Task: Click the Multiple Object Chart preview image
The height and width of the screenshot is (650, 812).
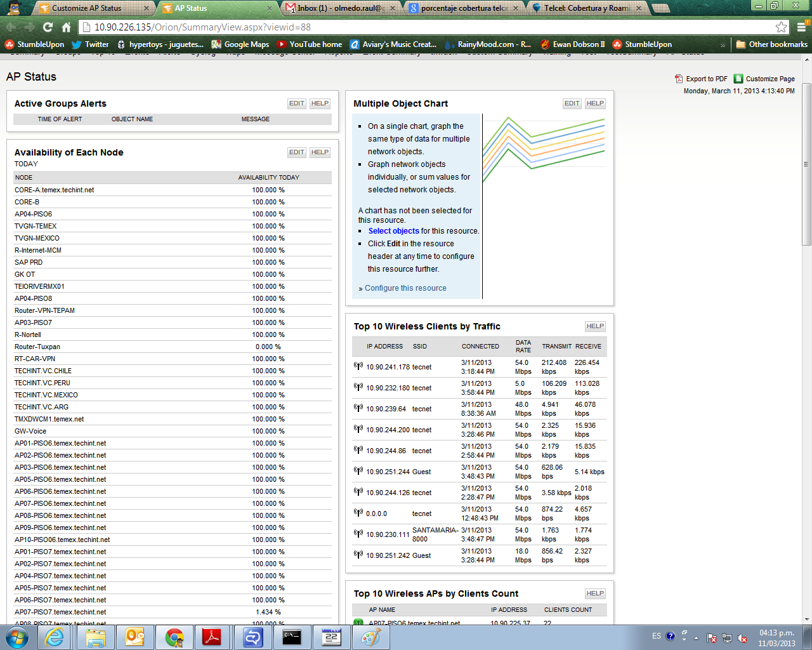Action: tap(544, 150)
